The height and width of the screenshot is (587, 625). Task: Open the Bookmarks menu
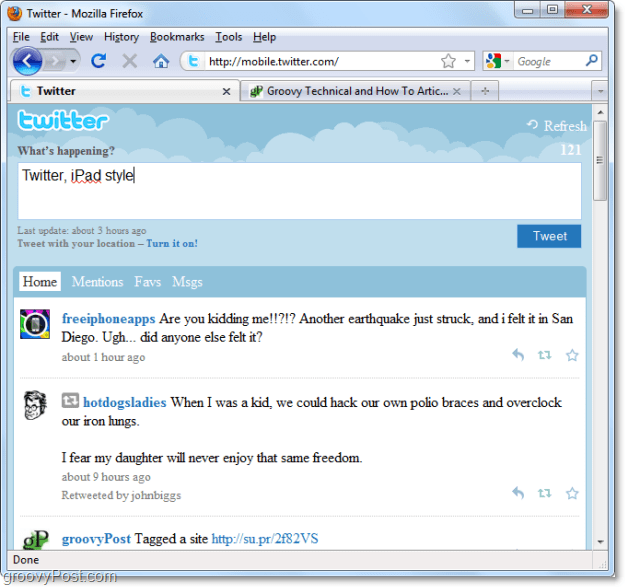point(177,37)
